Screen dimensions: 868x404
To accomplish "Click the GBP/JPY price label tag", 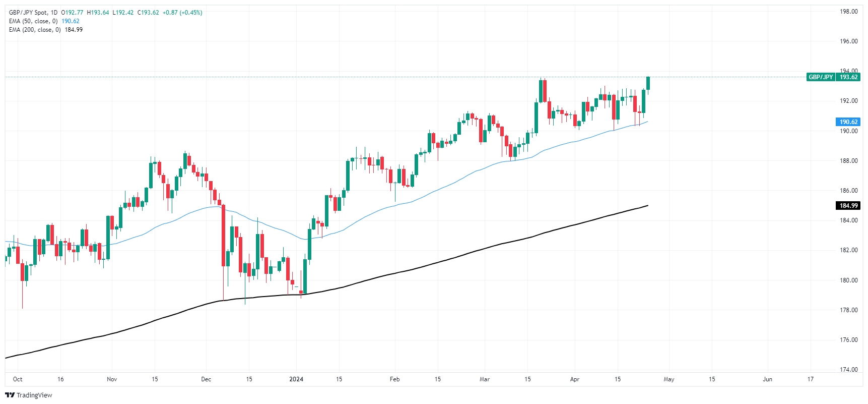I will (821, 77).
